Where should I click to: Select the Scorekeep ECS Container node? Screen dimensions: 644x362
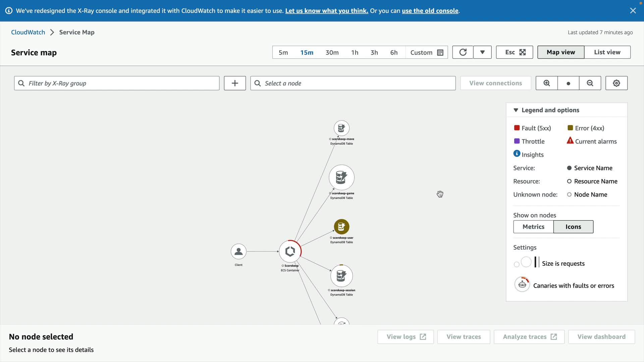coord(290,251)
